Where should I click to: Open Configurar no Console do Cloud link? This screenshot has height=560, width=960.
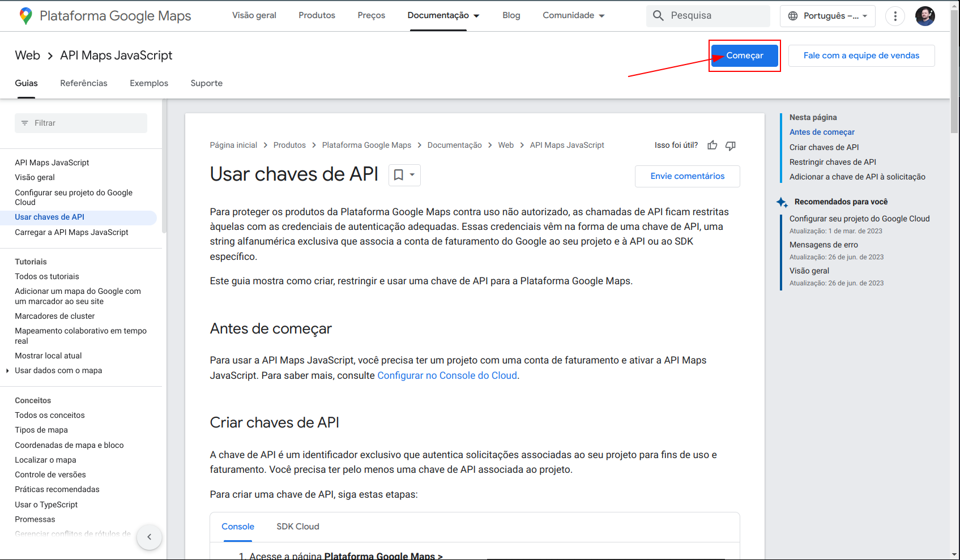coord(447,375)
